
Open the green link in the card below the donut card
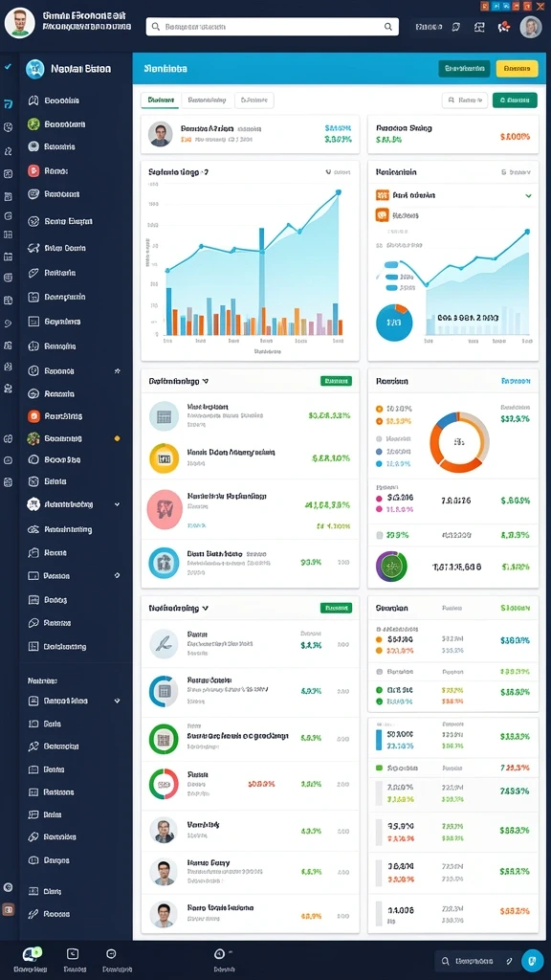[x=516, y=608]
